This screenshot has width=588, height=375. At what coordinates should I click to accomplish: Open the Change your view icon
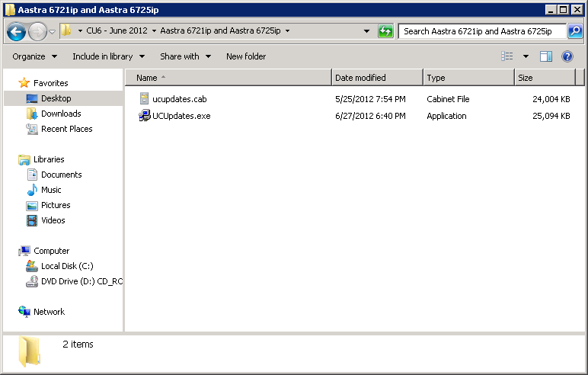(x=507, y=56)
